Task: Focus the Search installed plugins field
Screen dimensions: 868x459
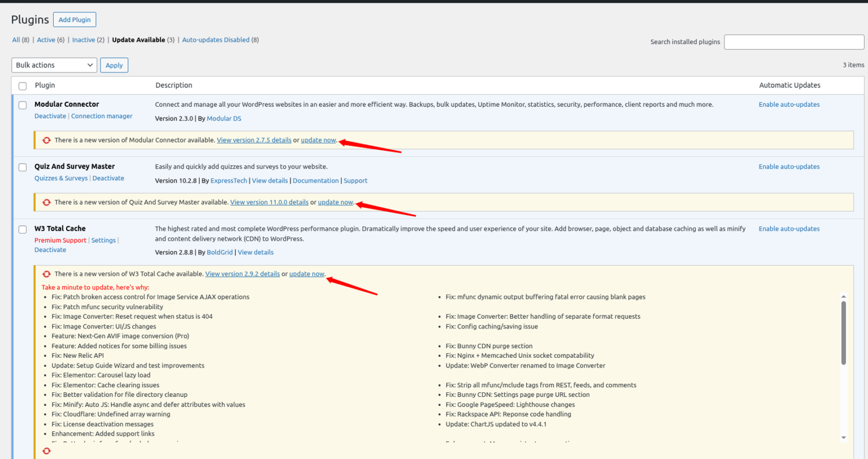Action: tap(794, 42)
